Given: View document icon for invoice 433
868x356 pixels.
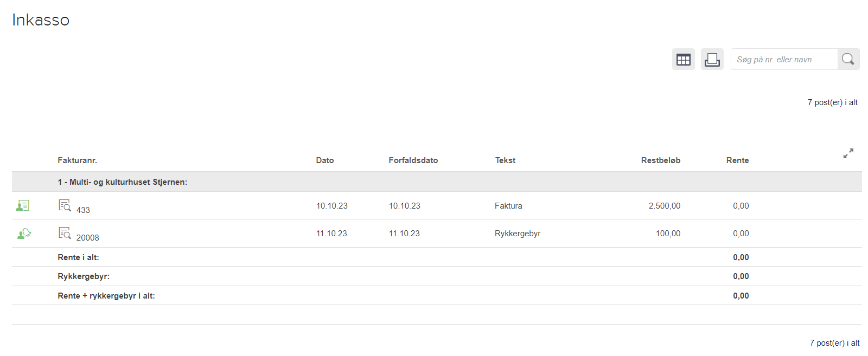Looking at the screenshot, I should point(65,205).
